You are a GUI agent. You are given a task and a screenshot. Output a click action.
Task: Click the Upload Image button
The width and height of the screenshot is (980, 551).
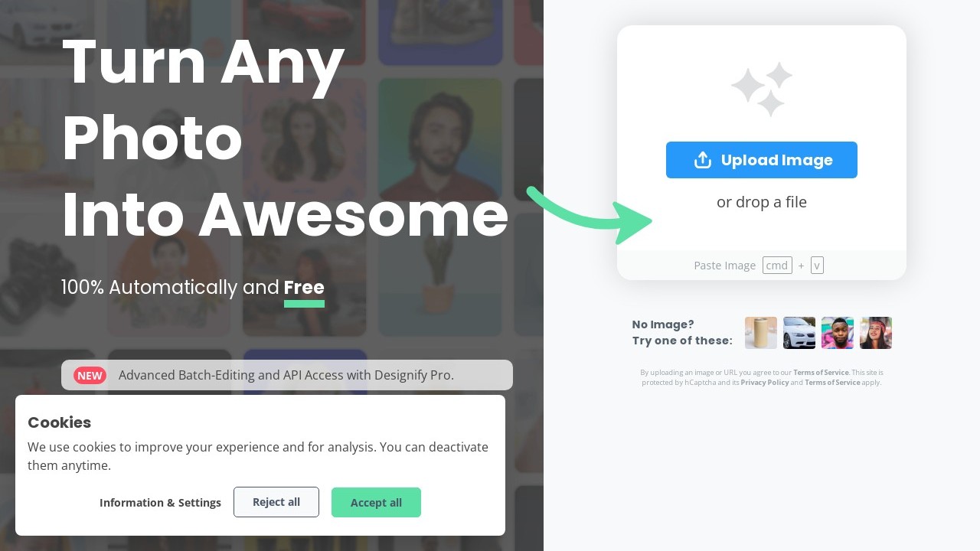click(x=761, y=160)
